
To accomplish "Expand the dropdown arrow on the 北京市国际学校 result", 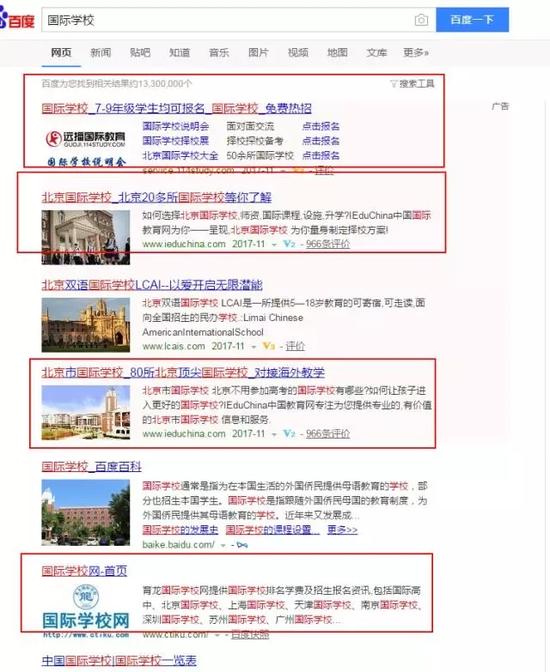I will 274,434.
